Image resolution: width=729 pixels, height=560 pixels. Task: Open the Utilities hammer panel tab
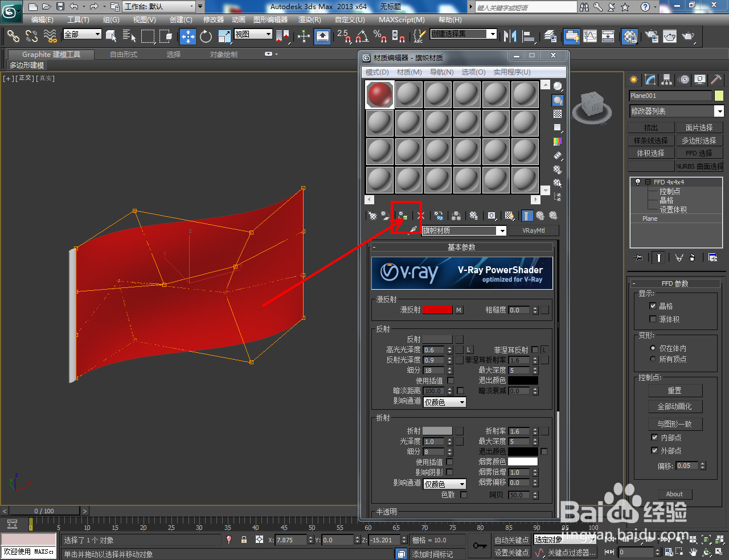(x=716, y=80)
